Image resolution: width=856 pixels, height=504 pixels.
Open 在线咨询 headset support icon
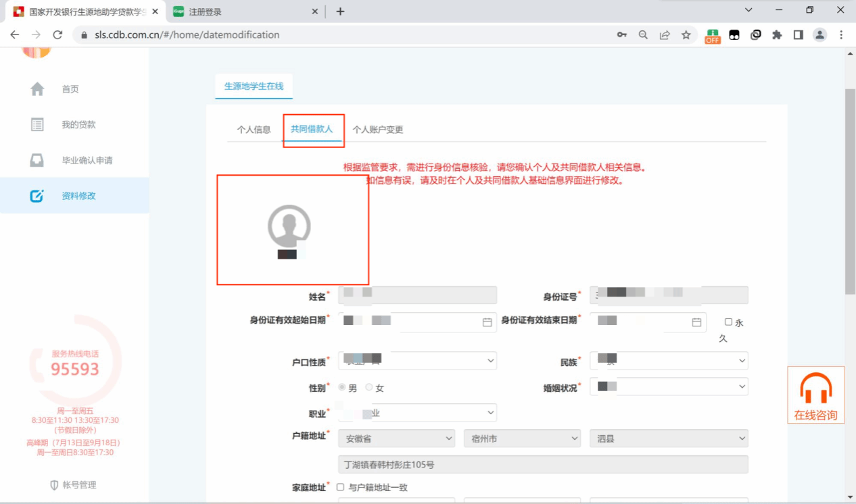click(x=815, y=389)
